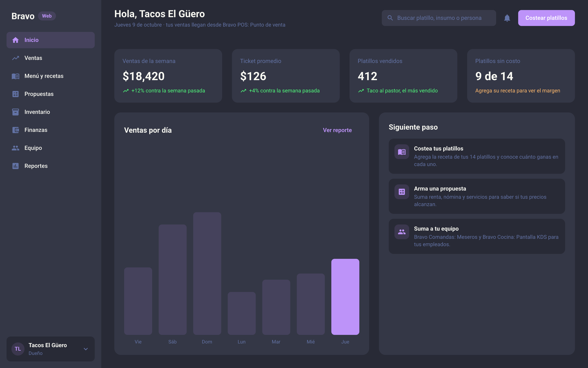Click the $126 ticket promedio value
Screen dimensions: 588x368
(253, 76)
